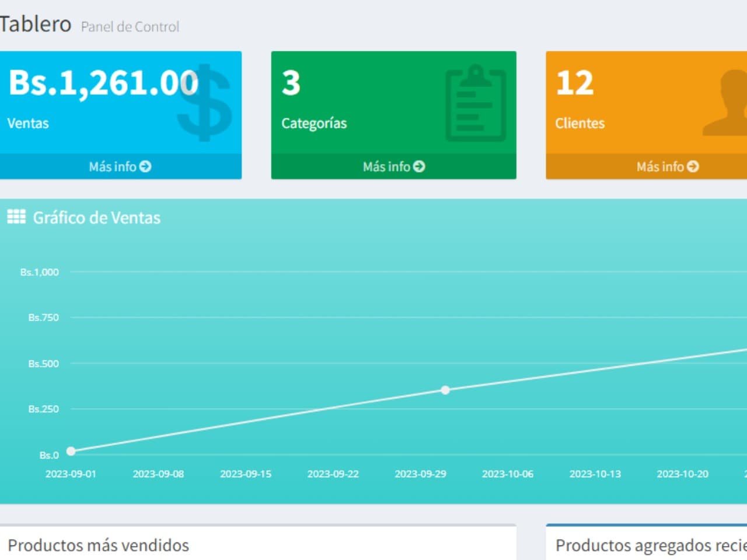Click the clipboard icon in Categorías card
Screen dimensions: 747x560
(476, 103)
